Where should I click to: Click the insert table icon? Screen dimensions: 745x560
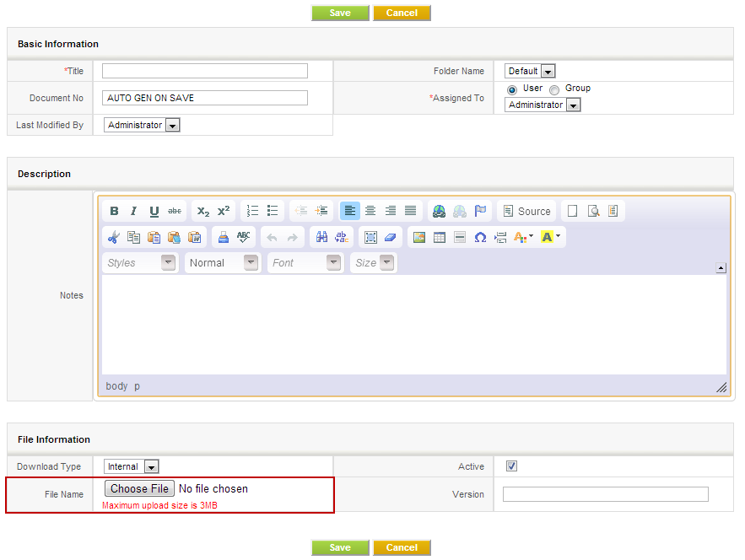[x=440, y=238]
